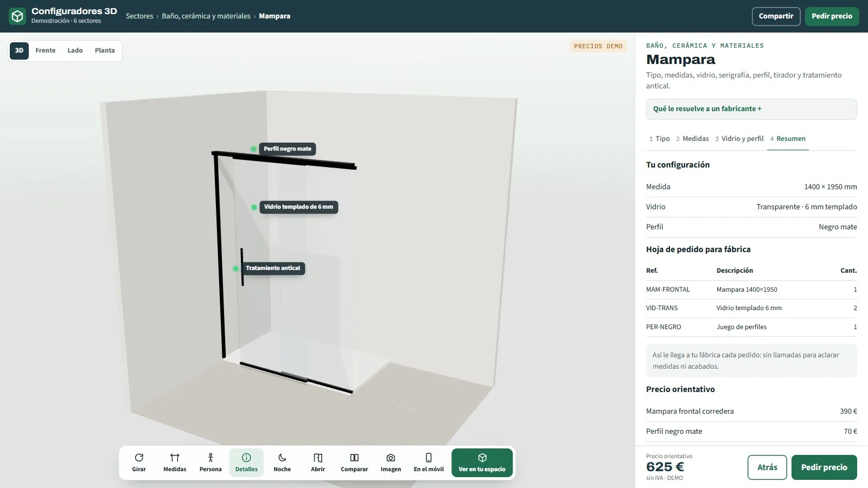Screen dimensions: 868x488
Task: Toggle the Detalles info tool
Action: tap(246, 463)
